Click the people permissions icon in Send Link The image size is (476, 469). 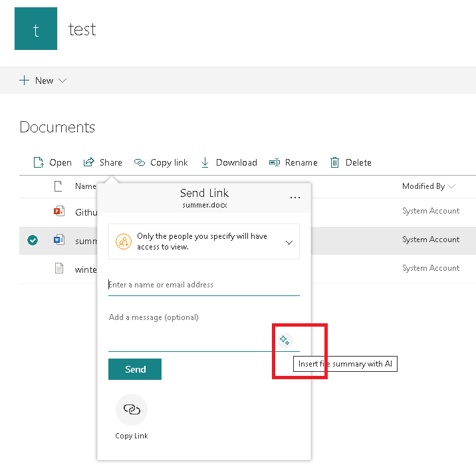(x=124, y=241)
